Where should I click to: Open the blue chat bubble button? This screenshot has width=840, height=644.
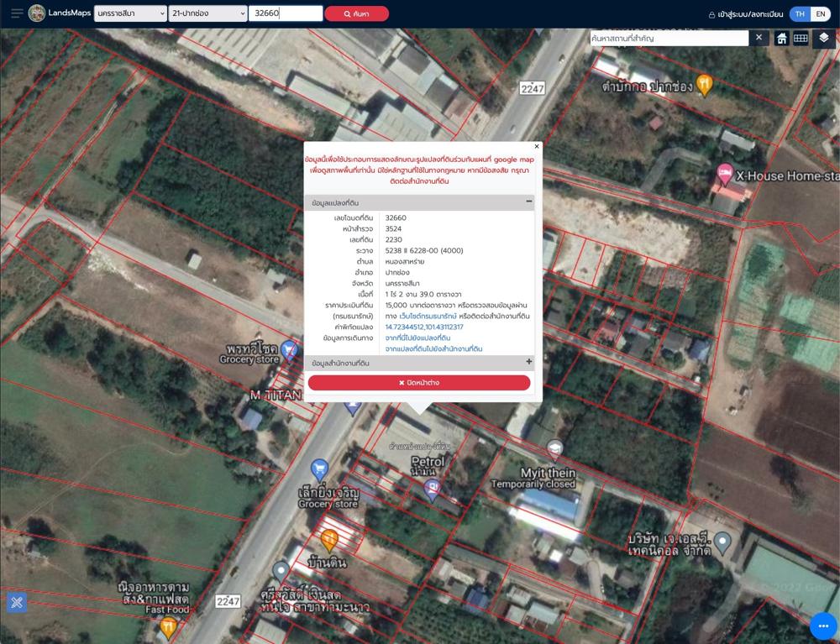point(823,626)
